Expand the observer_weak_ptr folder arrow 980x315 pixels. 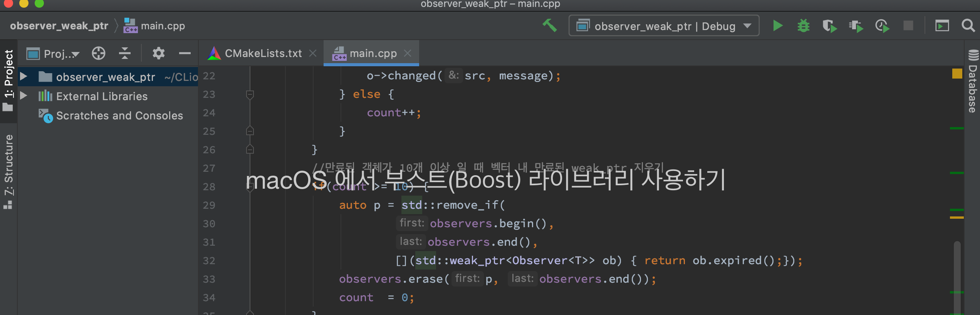coord(23,76)
